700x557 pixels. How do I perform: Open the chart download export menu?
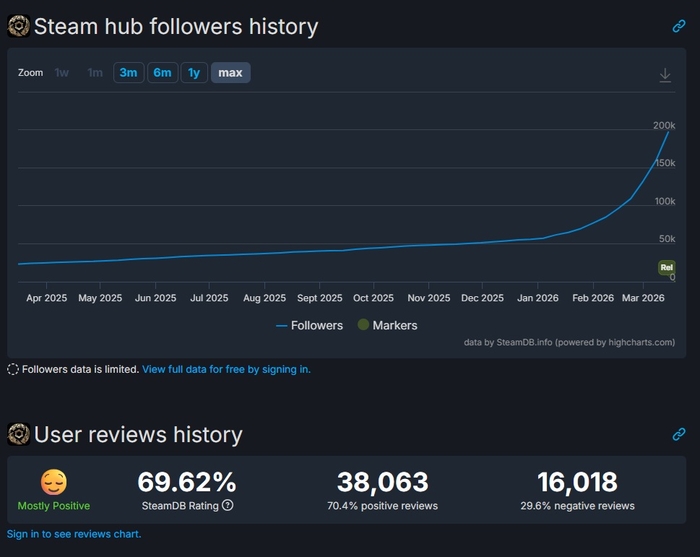665,75
